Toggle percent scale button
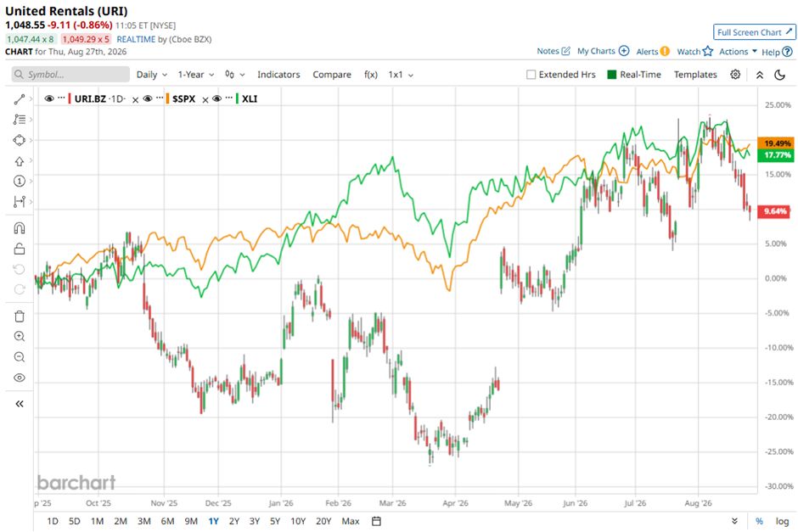Screen dimensions: 798x532 pyautogui.click(x=759, y=521)
